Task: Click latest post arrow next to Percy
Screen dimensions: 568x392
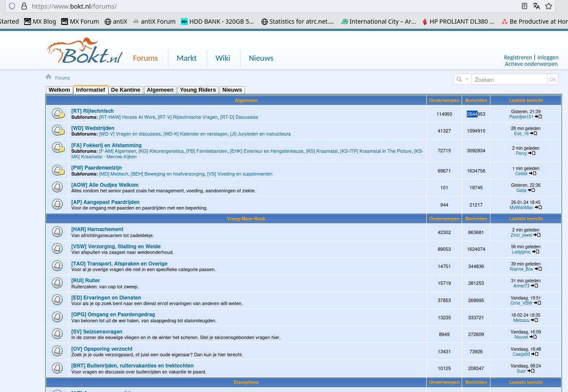Action: point(532,153)
